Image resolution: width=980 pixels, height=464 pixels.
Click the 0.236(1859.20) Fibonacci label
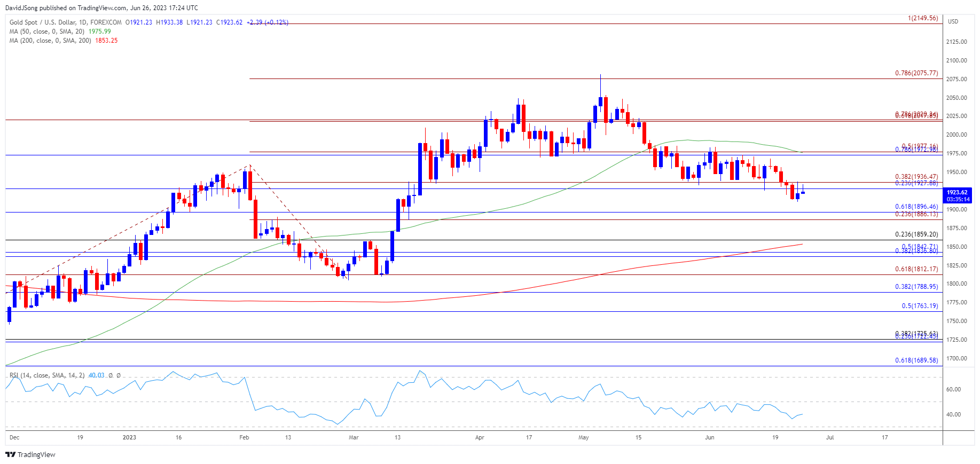click(916, 234)
